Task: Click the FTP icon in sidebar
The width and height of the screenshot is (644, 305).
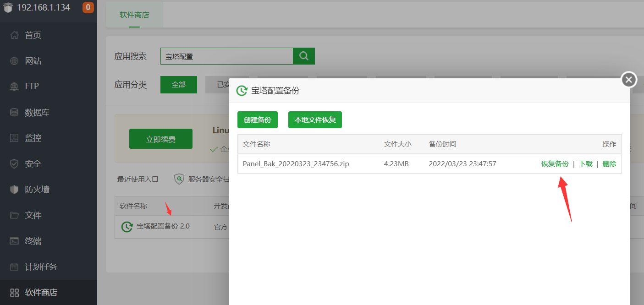Action: (15, 87)
